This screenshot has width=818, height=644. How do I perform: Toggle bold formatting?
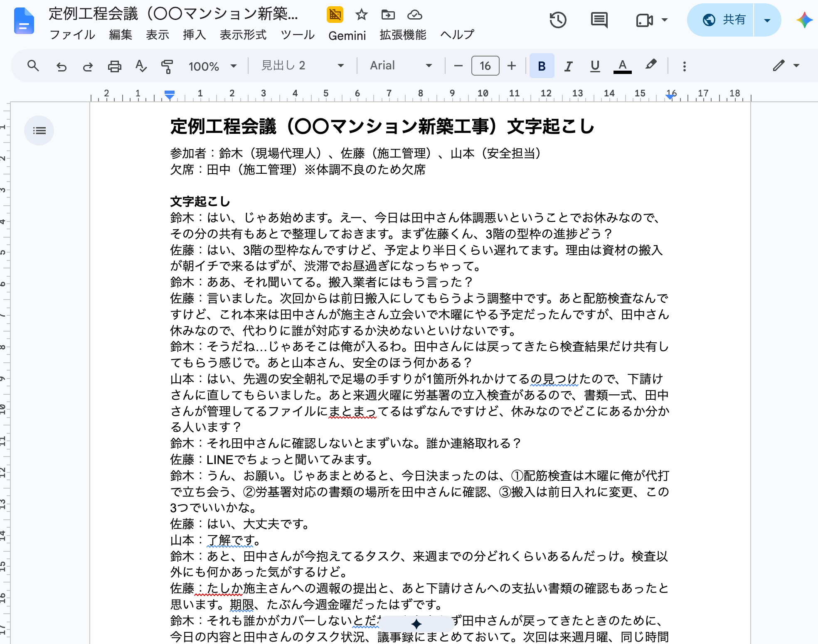542,66
